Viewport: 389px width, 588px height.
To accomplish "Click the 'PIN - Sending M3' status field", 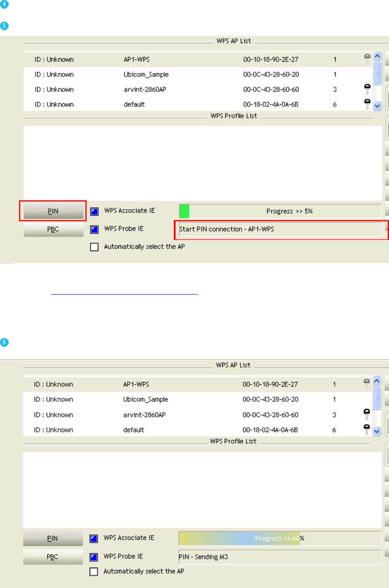I will (x=280, y=557).
